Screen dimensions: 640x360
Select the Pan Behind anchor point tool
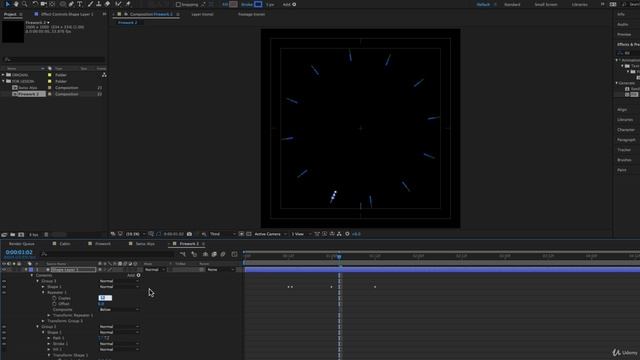point(52,4)
